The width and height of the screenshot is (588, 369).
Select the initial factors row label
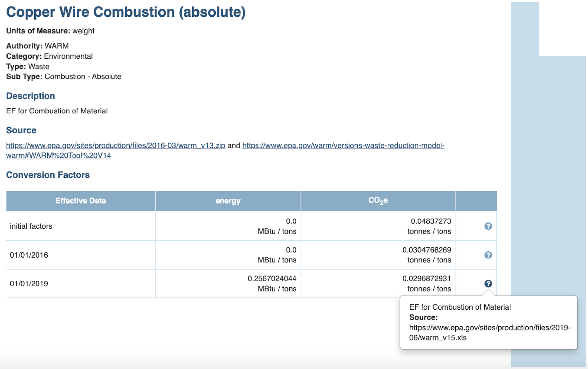click(x=31, y=226)
